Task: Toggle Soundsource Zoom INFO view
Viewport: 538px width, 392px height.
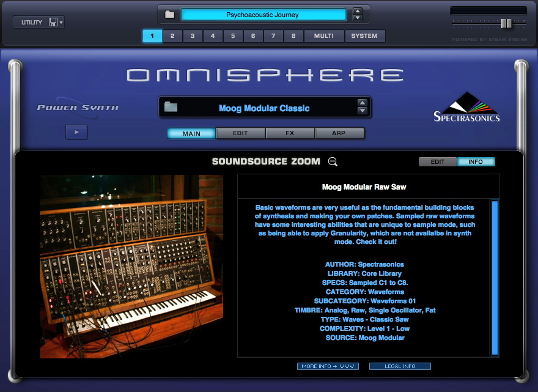Action: click(x=476, y=161)
